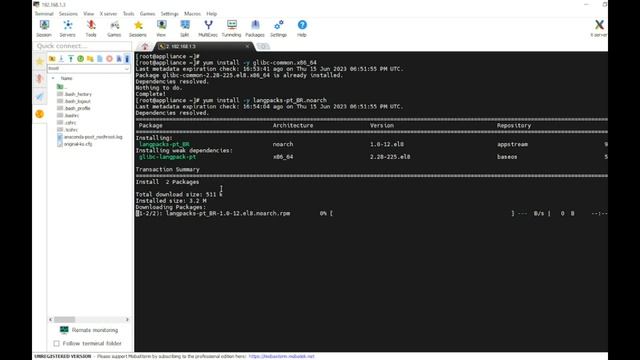640x360 pixels.
Task: Open the Macros menu
Action: pyautogui.click(x=193, y=13)
